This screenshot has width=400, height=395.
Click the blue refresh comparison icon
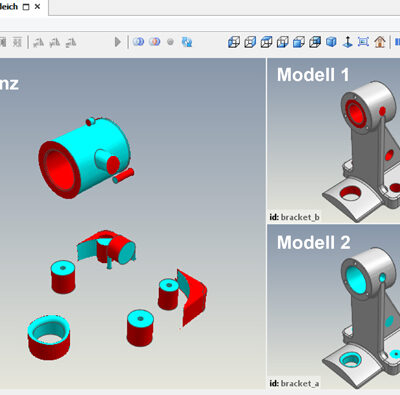tap(187, 42)
